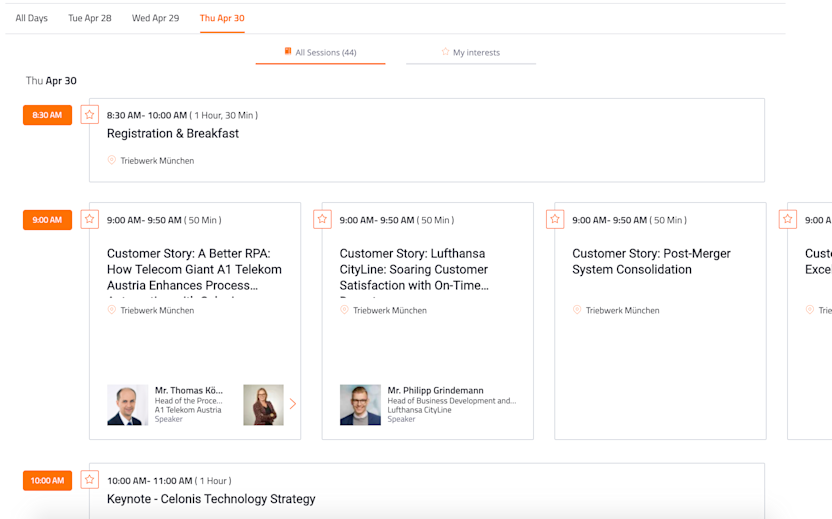Image resolution: width=832 pixels, height=519 pixels.
Task: Open the Post-Merger System Consolidation story
Action: 651,262
